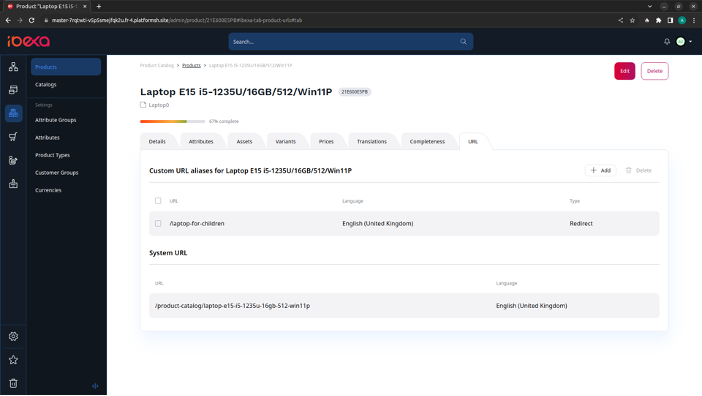Select all custom URL aliases checkbox
This screenshot has width=702, height=396.
click(158, 201)
